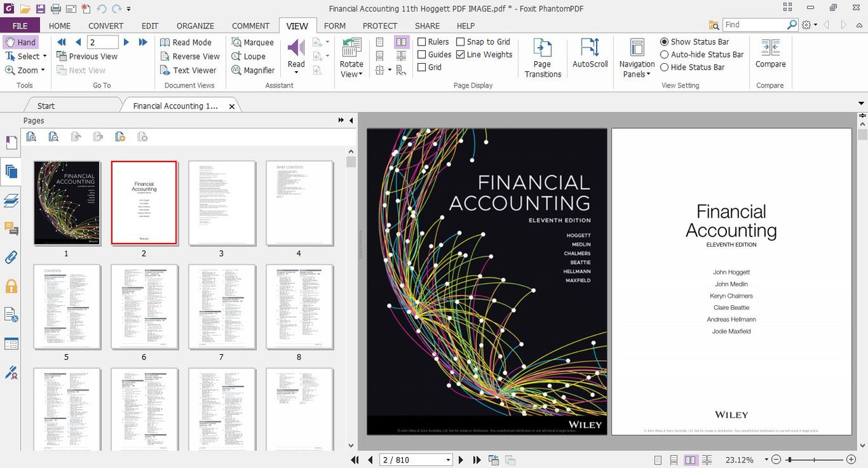Image resolution: width=868 pixels, height=468 pixels.
Task: Collapse the Pages navigation panel
Action: (x=351, y=120)
